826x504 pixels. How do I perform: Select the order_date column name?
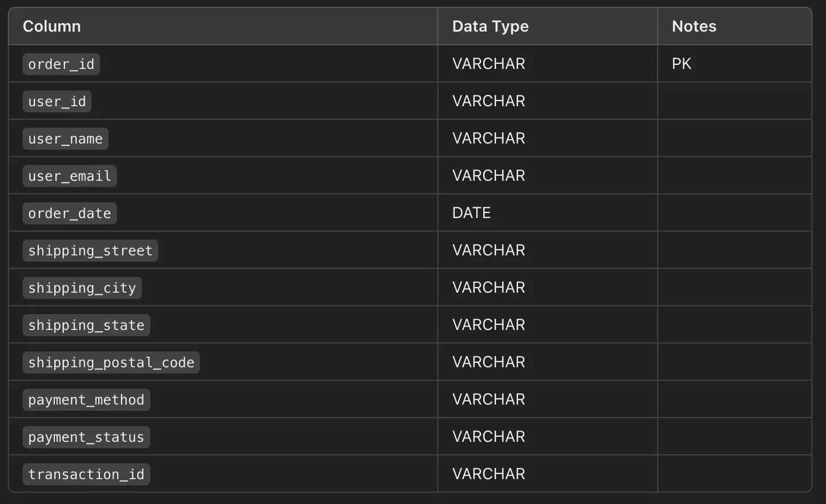coord(69,214)
